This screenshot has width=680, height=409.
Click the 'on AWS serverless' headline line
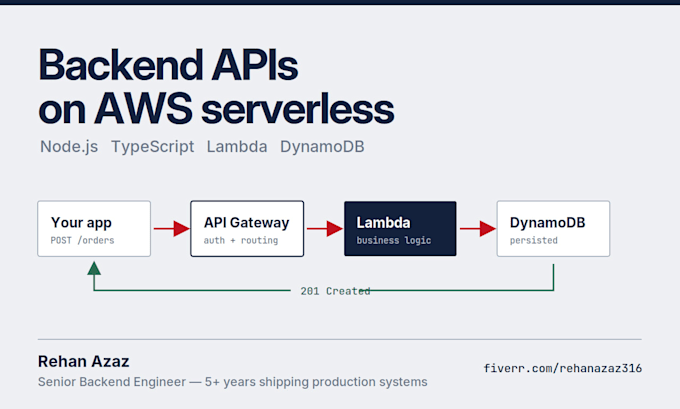(216, 109)
